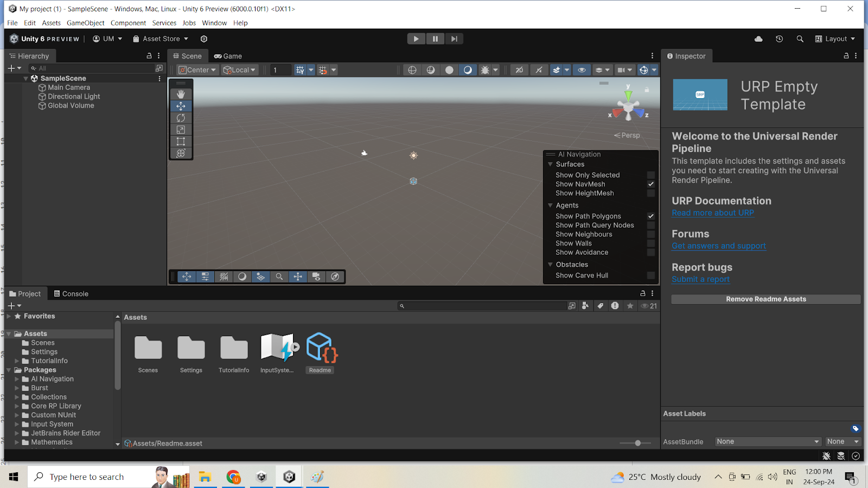Click search by type icon in Project
This screenshot has width=868, height=488.
585,306
